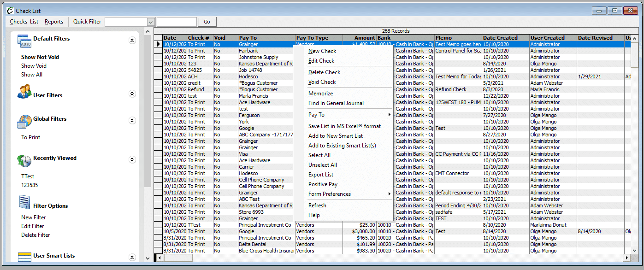The image size is (644, 270).
Task: Click the Recently Viewed icon
Action: tap(24, 160)
